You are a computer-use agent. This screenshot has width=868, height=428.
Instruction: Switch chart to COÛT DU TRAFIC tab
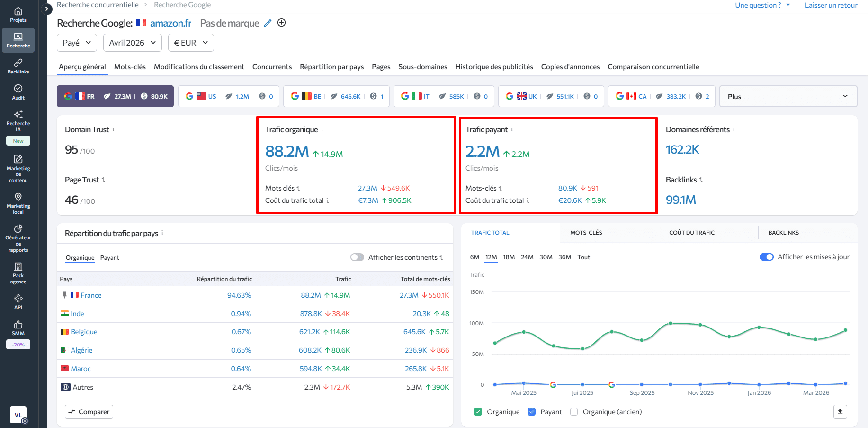click(x=691, y=233)
